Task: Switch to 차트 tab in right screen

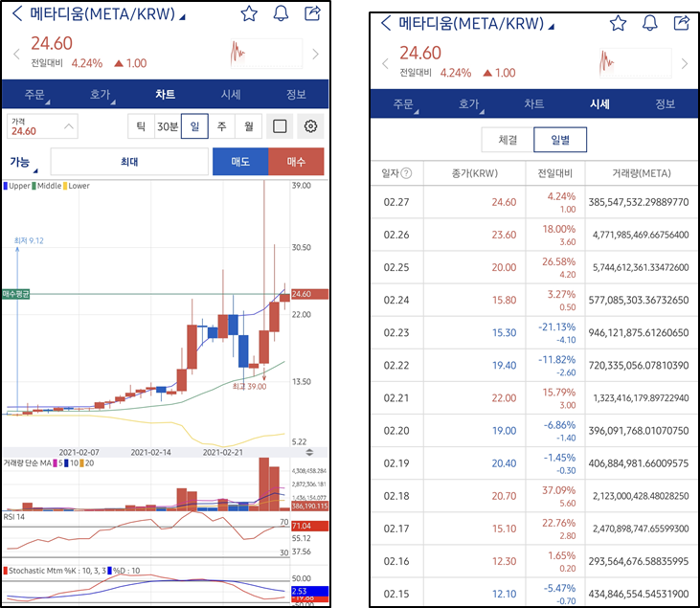Action: 534,104
